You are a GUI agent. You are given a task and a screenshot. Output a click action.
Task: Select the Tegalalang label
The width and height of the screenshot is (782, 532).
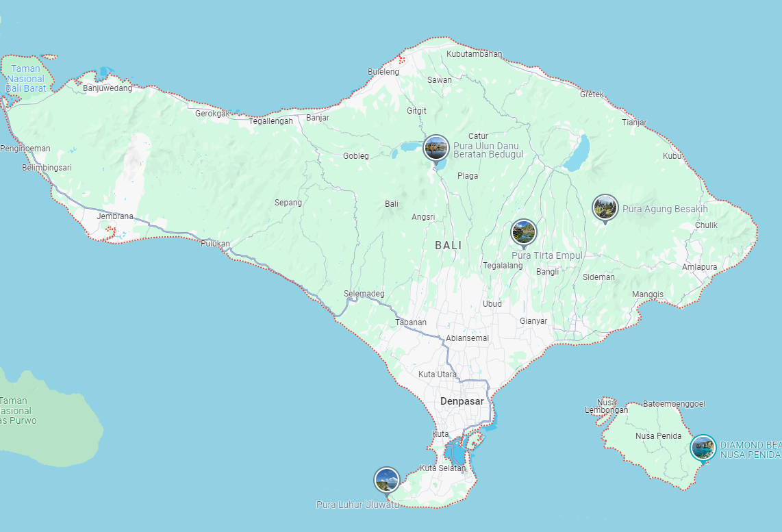503,265
